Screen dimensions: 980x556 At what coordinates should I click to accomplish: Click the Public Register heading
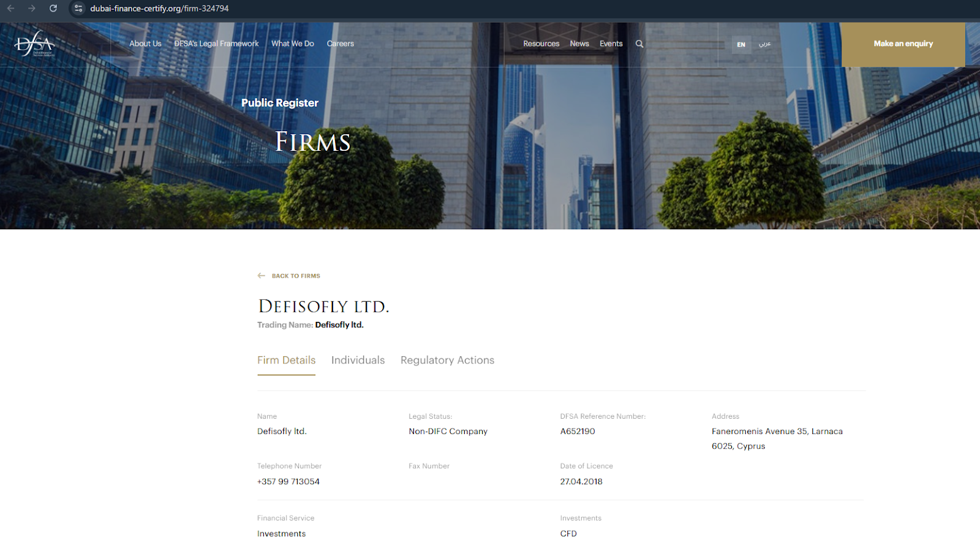pyautogui.click(x=280, y=103)
